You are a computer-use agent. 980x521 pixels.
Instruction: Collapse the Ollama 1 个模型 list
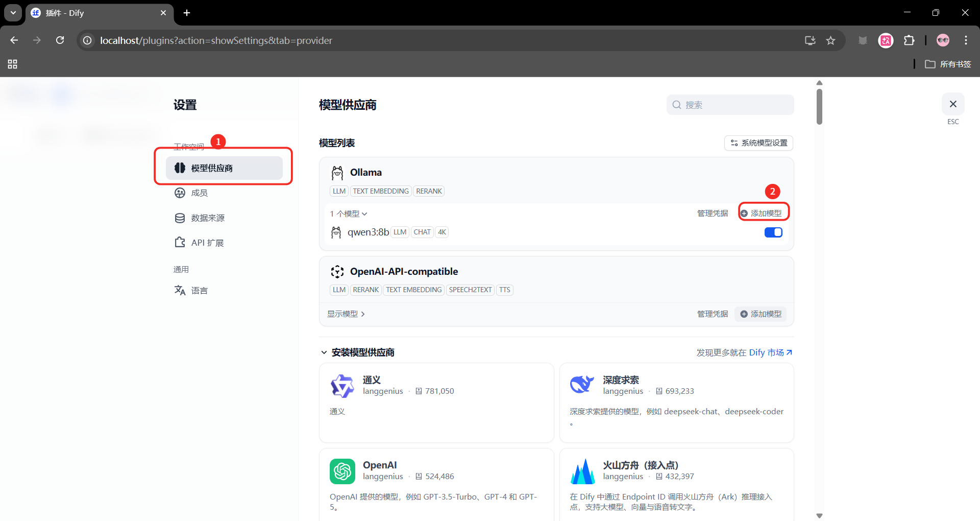349,214
